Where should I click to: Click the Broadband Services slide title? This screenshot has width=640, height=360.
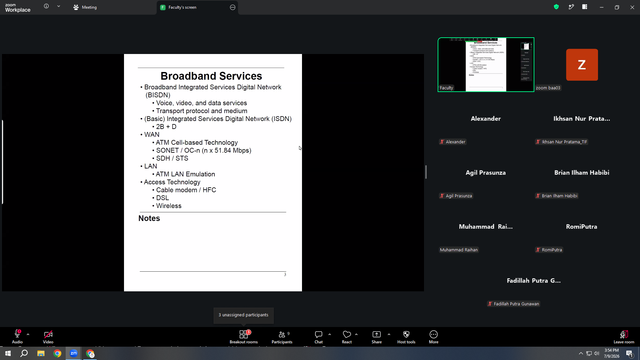click(211, 76)
